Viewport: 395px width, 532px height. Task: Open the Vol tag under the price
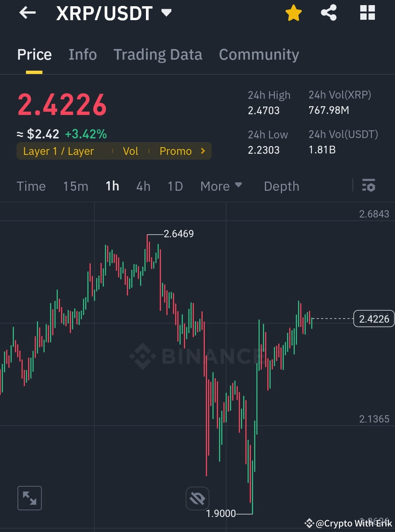tap(131, 151)
